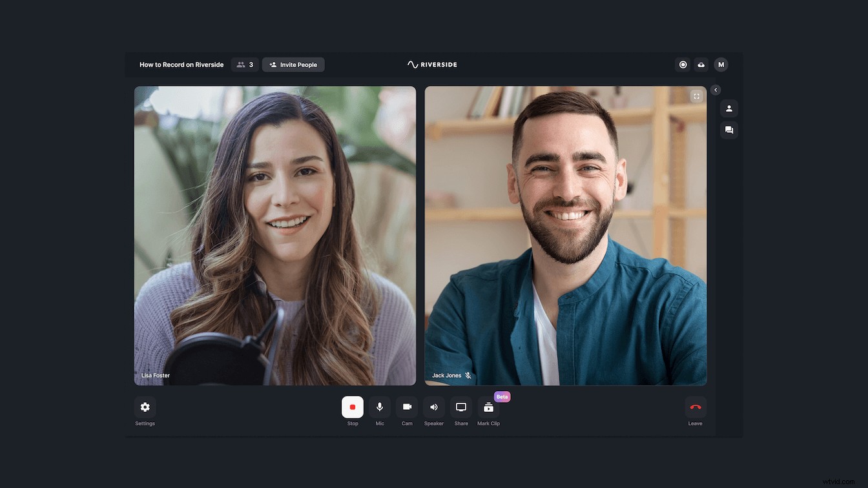Unmute Jack Jones using his muted mic icon
Screen dimensions: 868x488
[467, 375]
